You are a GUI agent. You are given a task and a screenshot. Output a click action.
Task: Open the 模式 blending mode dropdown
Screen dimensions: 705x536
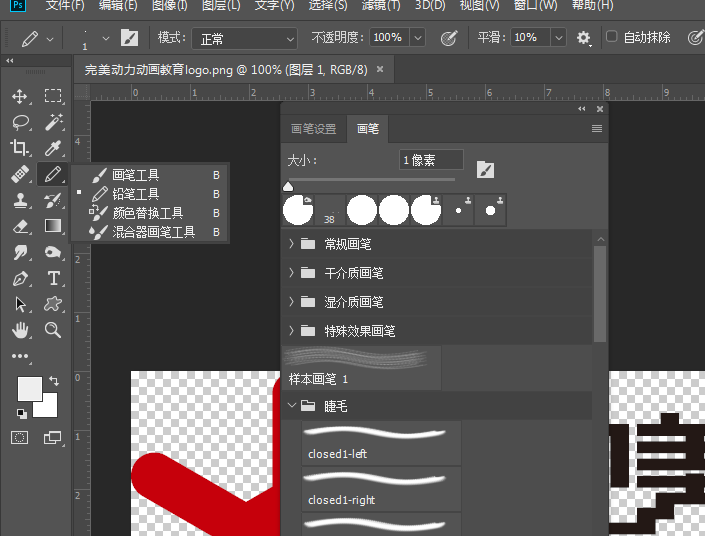[246, 38]
